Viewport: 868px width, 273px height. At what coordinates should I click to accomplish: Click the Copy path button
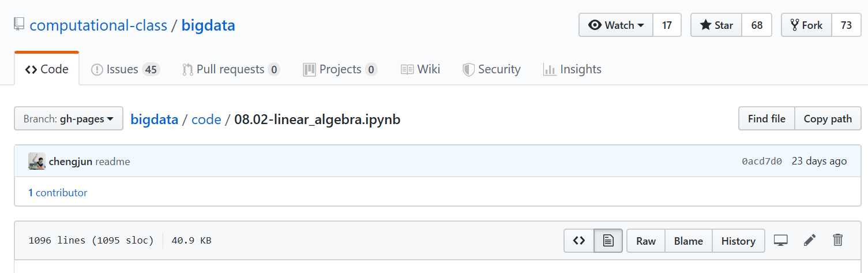(x=828, y=118)
